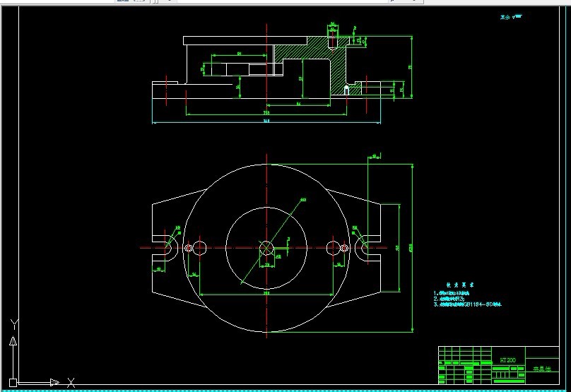Image resolution: width=571 pixels, height=392 pixels.
Task: Select requirement line 2 mentioning R3
Action: tap(449, 299)
